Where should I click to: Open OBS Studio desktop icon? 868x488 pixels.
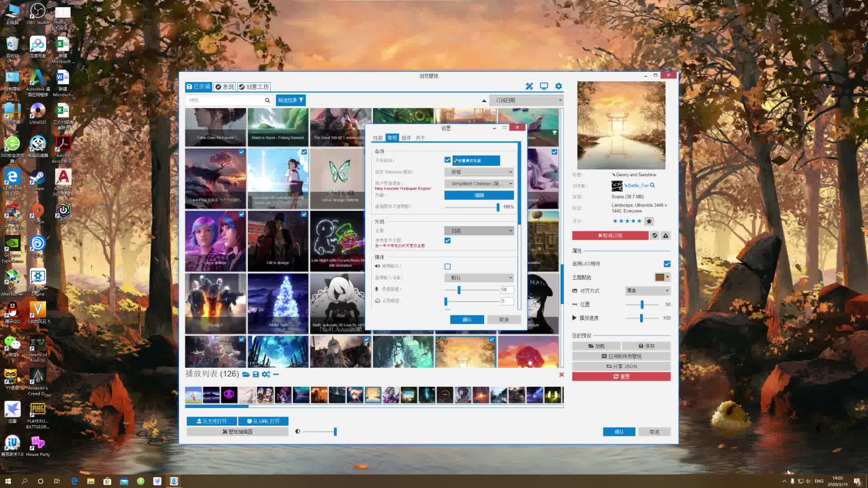(x=38, y=14)
